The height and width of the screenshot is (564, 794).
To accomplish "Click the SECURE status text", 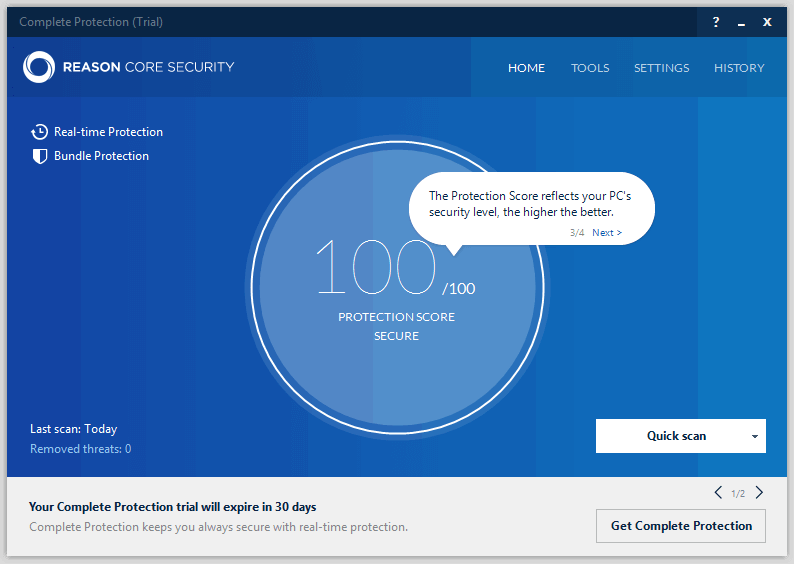I will (396, 336).
